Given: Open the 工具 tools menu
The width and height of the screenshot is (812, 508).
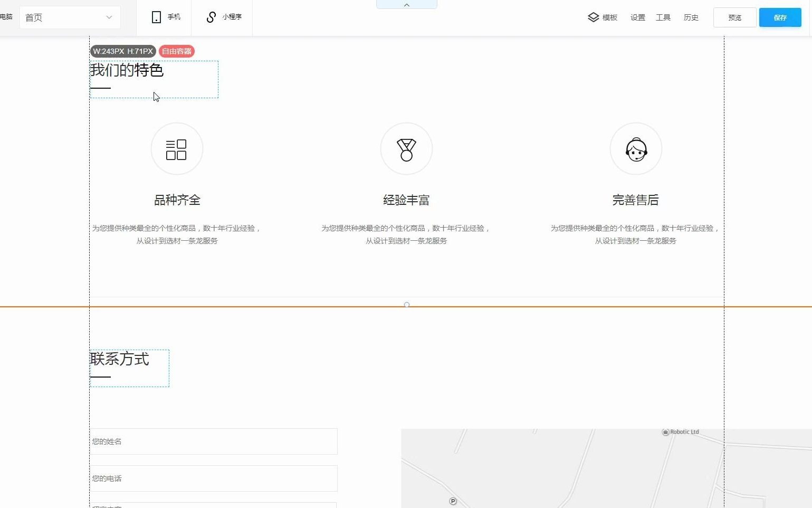Looking at the screenshot, I should (x=663, y=17).
